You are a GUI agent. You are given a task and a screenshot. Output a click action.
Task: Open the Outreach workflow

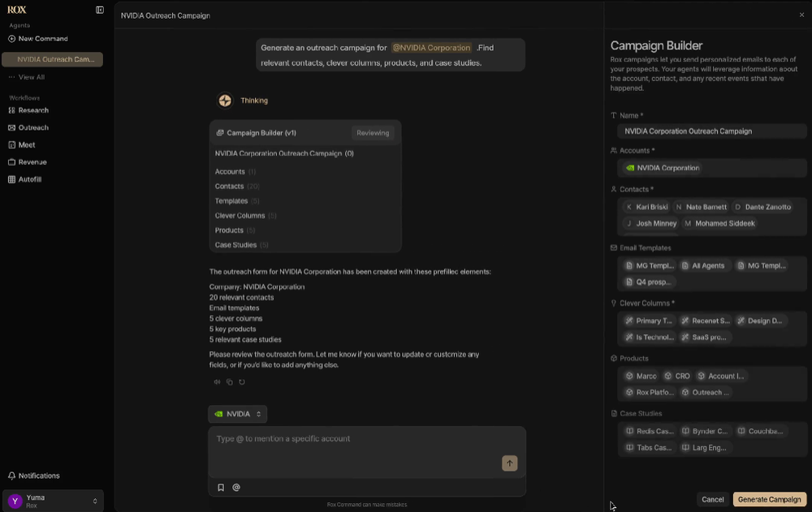point(32,127)
